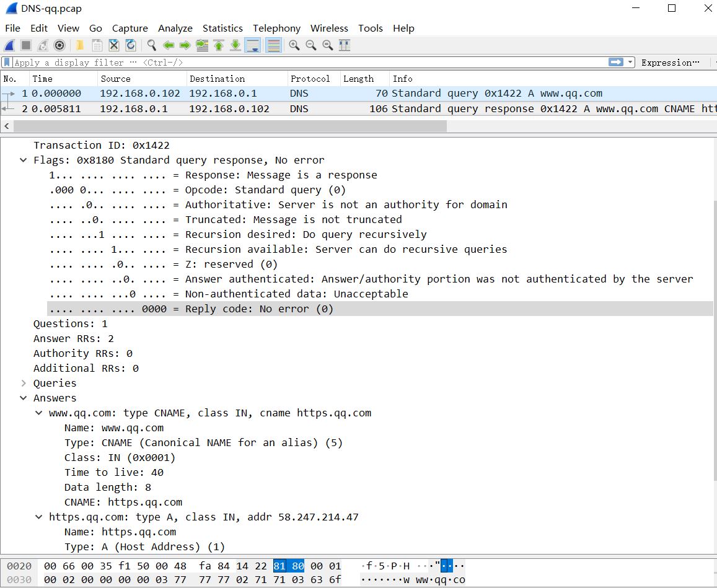Reload this capture file

(131, 45)
